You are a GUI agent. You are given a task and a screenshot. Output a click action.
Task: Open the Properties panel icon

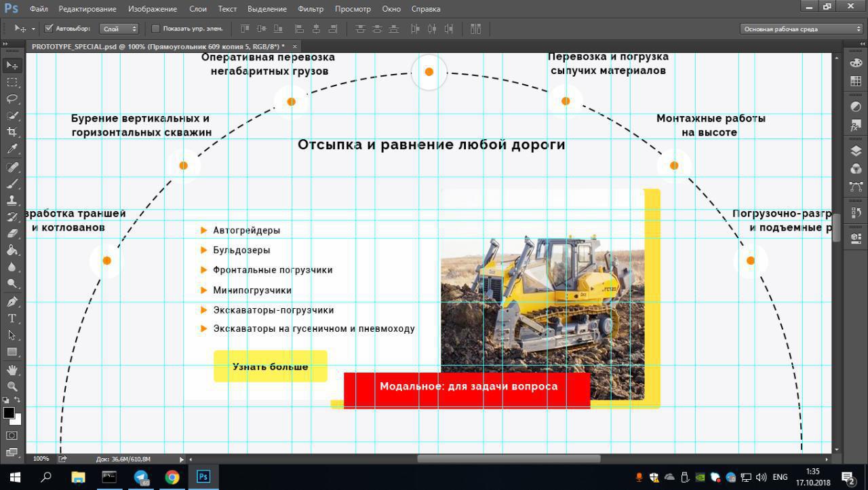(856, 238)
